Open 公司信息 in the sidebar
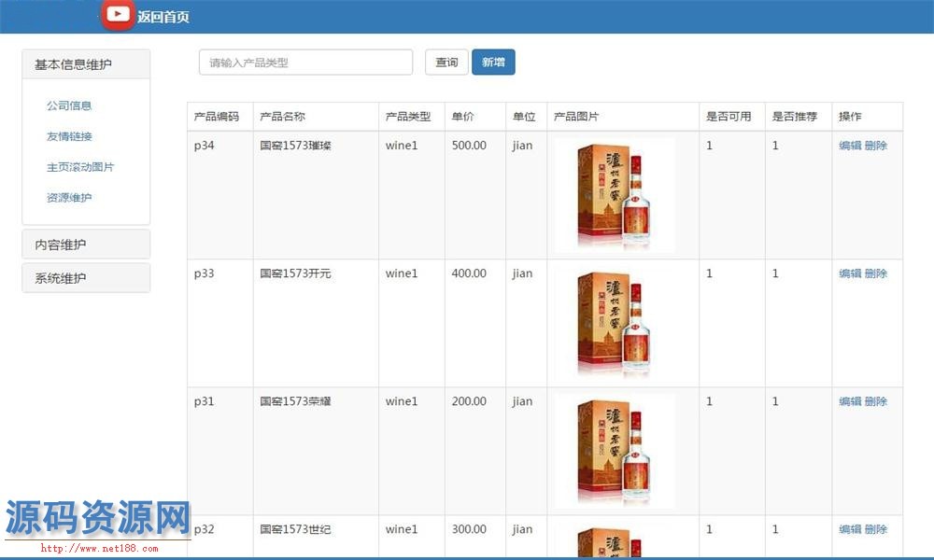Screen dimensions: 934x560 tap(69, 105)
